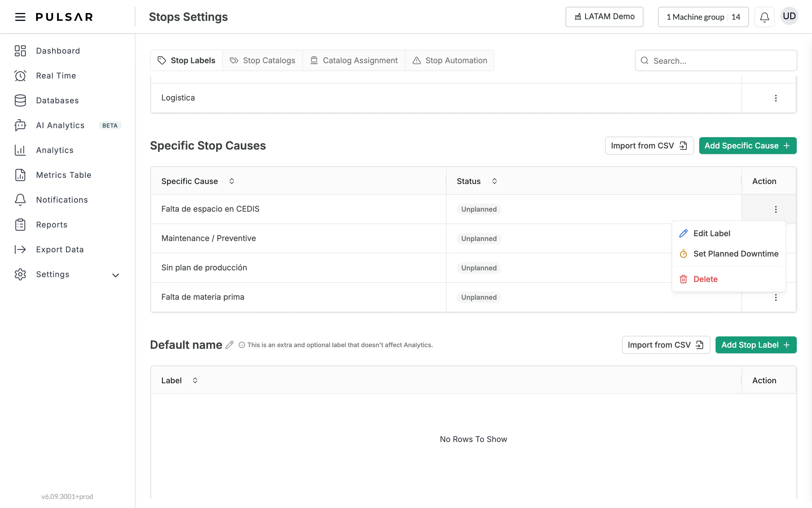Sort by the Specific Cause column

tap(231, 181)
